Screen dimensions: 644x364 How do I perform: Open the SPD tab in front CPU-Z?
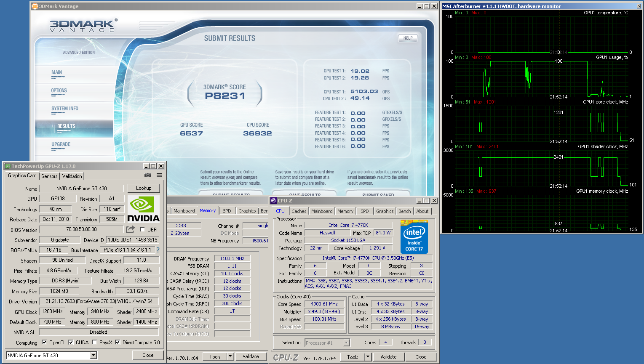(x=365, y=211)
